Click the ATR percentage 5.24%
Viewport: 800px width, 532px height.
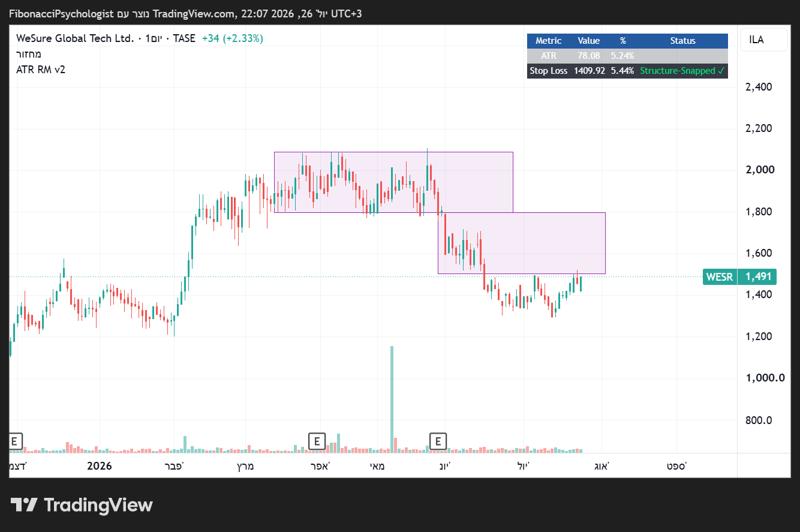click(x=622, y=56)
